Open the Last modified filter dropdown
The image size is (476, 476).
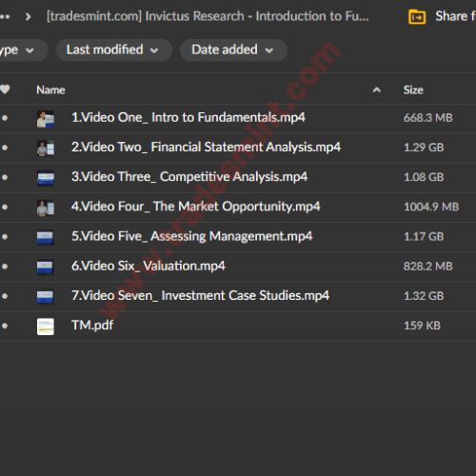tap(114, 50)
